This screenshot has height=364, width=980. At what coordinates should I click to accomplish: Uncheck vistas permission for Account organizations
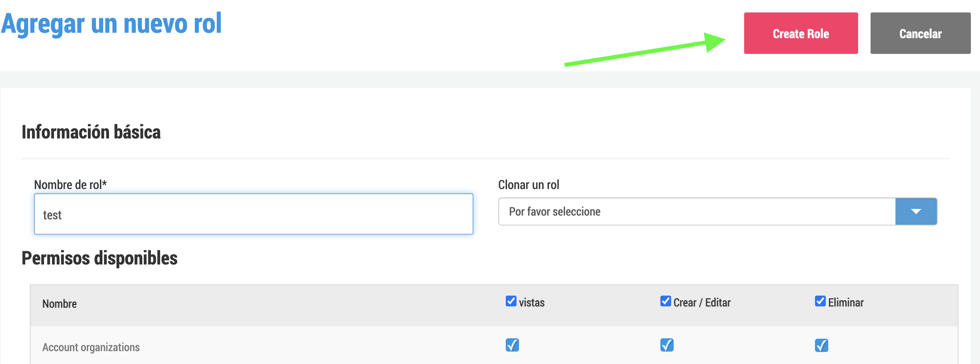[x=512, y=345]
